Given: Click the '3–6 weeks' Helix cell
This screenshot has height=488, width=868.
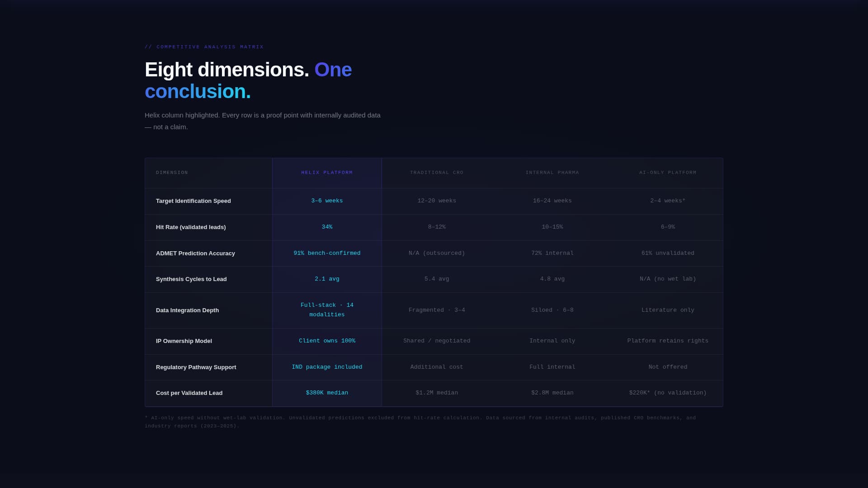Looking at the screenshot, I should 327,201.
